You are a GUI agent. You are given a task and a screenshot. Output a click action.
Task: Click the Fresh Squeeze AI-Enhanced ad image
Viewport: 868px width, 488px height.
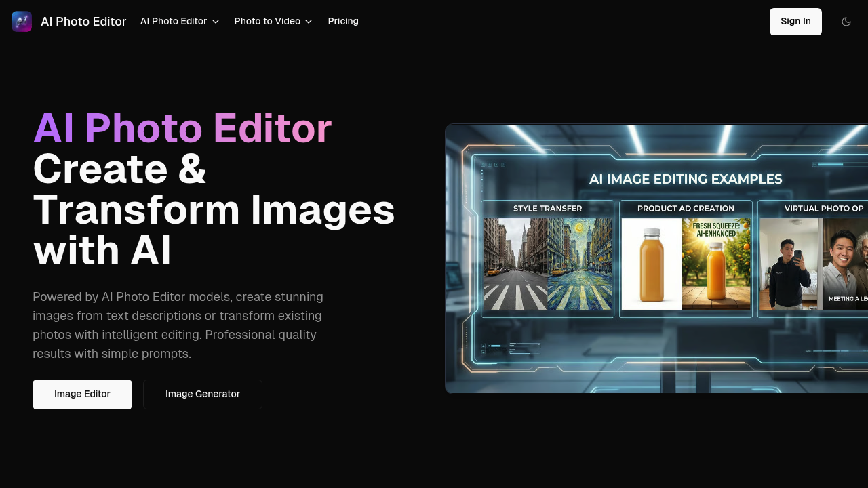coord(717,264)
